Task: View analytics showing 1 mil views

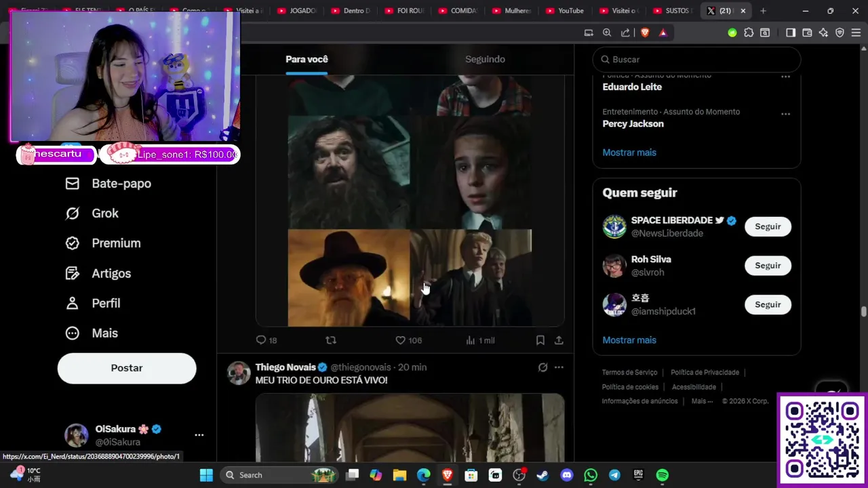Action: coord(480,340)
